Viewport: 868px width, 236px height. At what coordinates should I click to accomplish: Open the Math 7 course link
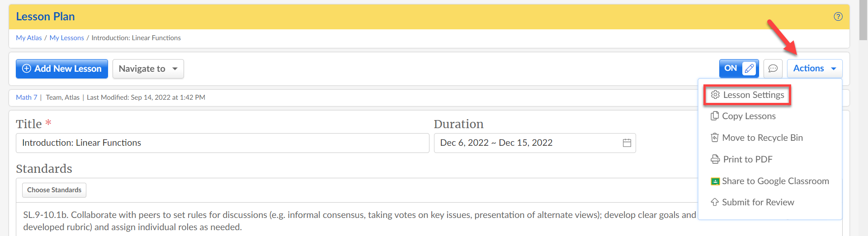[27, 97]
